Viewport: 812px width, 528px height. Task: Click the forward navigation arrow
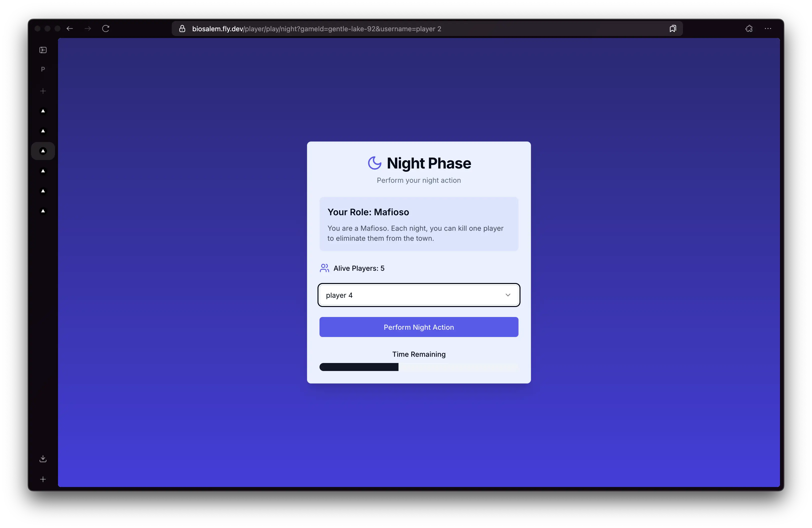click(x=88, y=29)
